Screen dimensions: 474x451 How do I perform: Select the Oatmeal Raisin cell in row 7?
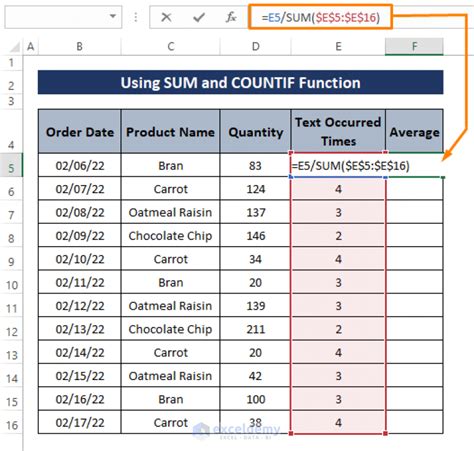pos(170,212)
